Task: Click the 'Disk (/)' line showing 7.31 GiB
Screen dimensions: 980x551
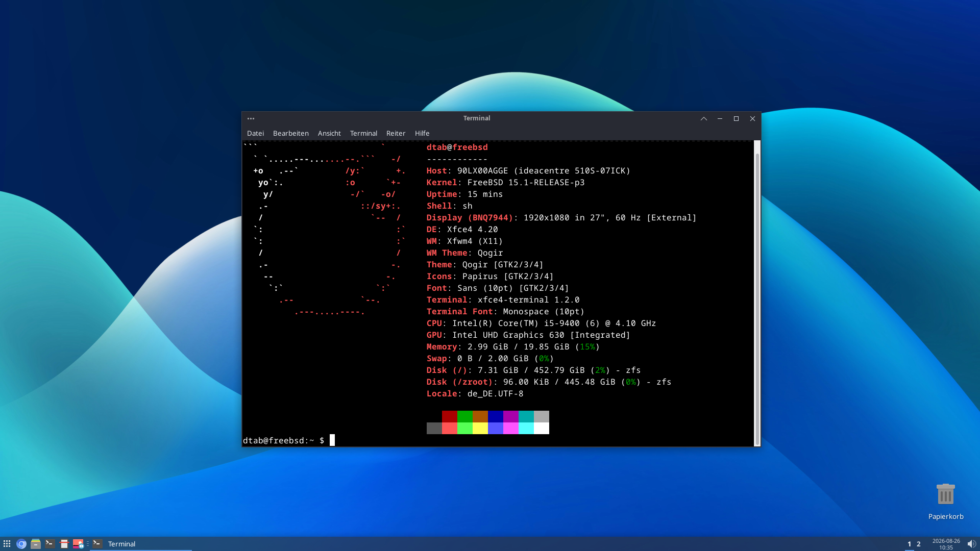Action: (x=534, y=370)
